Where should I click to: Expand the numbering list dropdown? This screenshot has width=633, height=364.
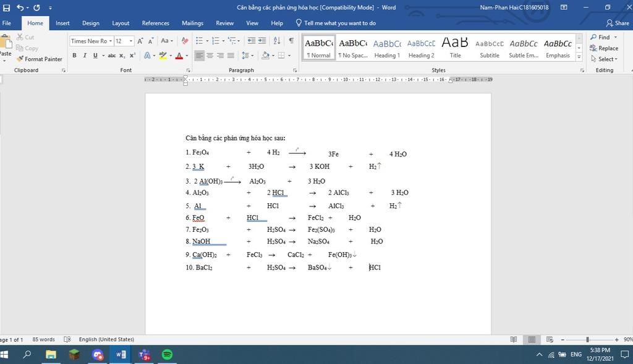[x=223, y=41]
